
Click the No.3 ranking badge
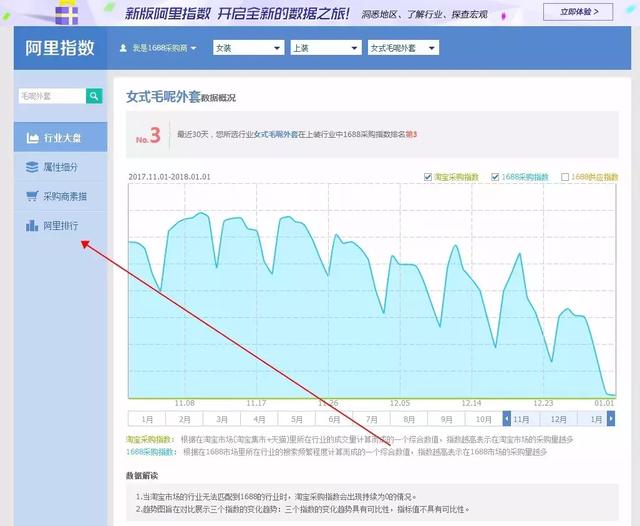(148, 135)
